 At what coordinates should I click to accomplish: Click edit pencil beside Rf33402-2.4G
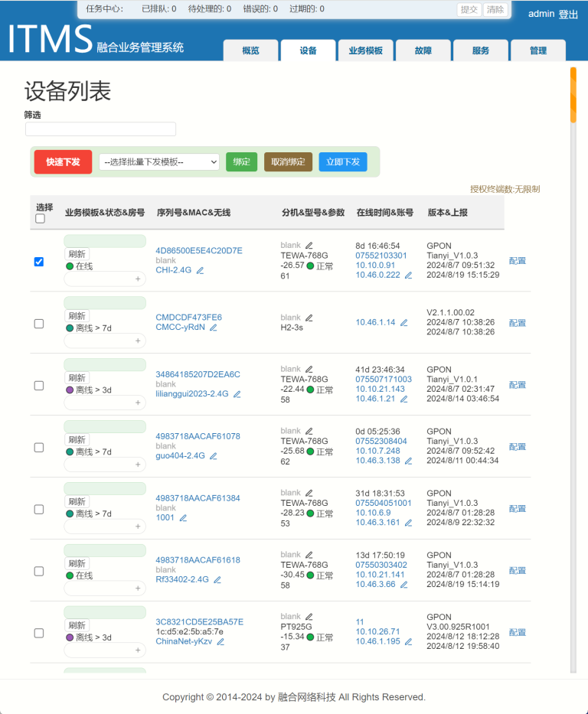[x=217, y=580]
